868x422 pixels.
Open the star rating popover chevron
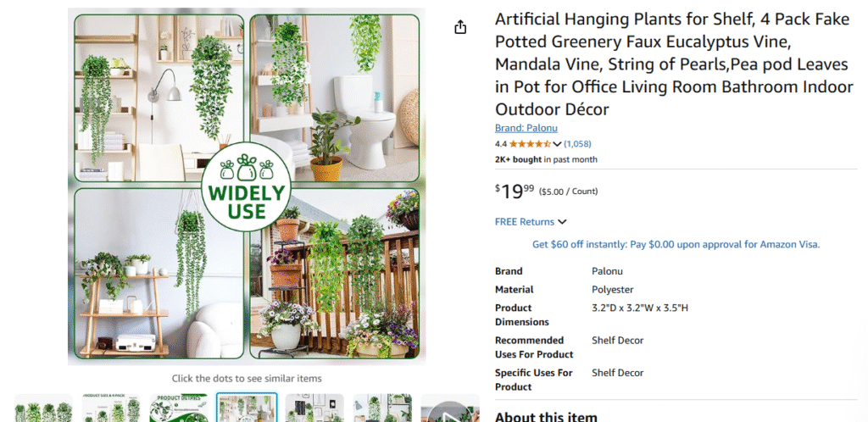pyautogui.click(x=557, y=144)
